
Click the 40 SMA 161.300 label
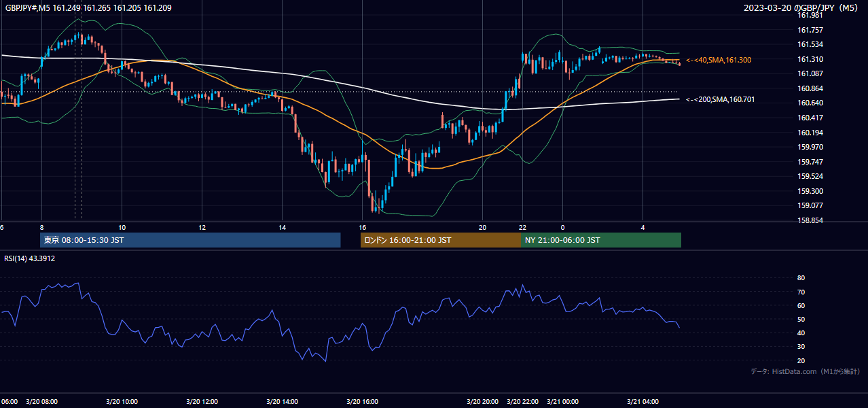click(719, 61)
